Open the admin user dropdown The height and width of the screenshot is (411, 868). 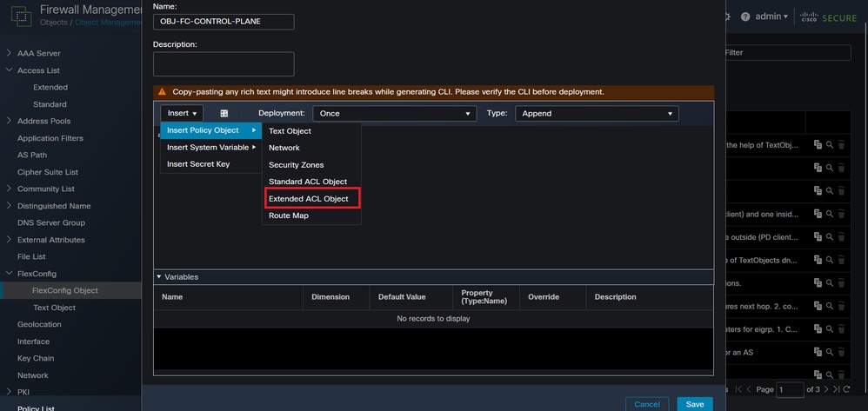point(771,17)
